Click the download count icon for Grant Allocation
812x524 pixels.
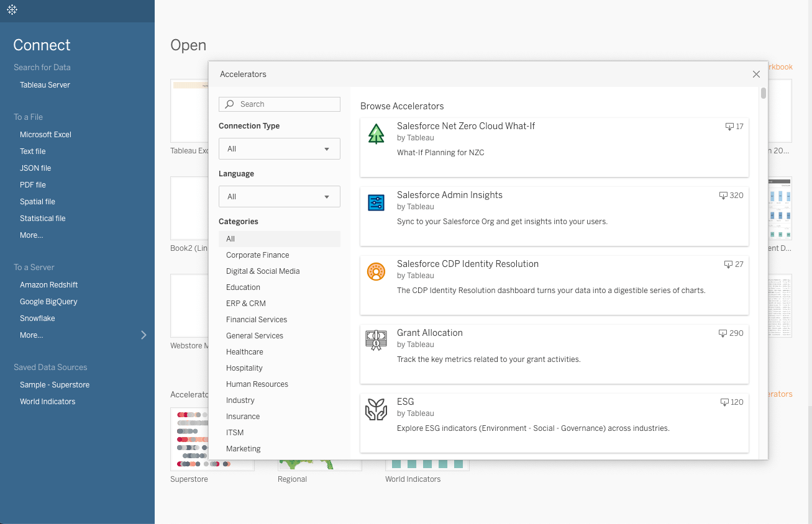[723, 333]
